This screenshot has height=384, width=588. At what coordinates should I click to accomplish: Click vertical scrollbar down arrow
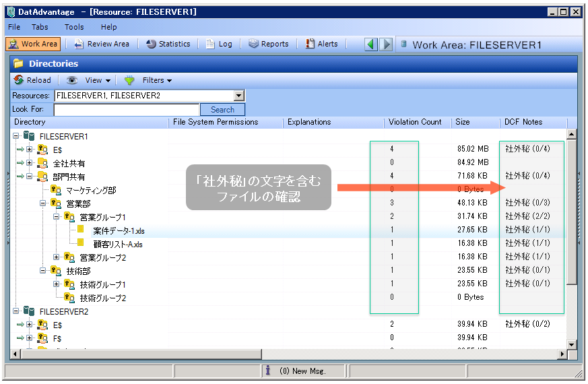[572, 344]
